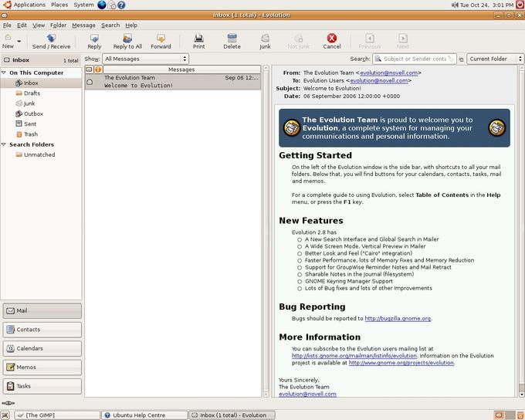Open the Folder menu

coord(58,25)
